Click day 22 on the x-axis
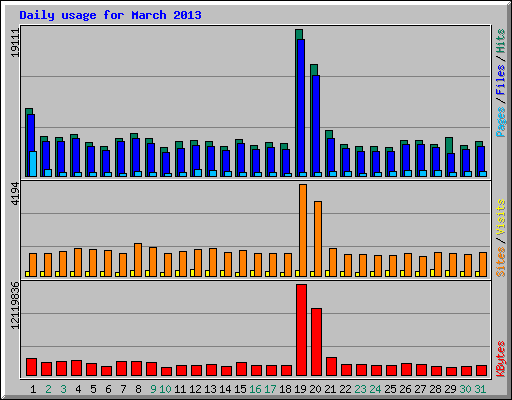The image size is (512, 400). pos(345,389)
